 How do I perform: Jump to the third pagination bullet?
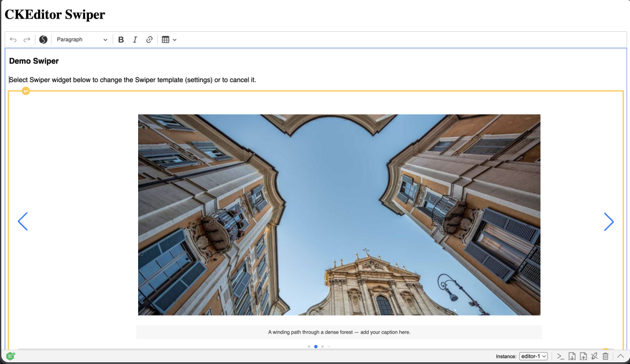[x=323, y=346]
